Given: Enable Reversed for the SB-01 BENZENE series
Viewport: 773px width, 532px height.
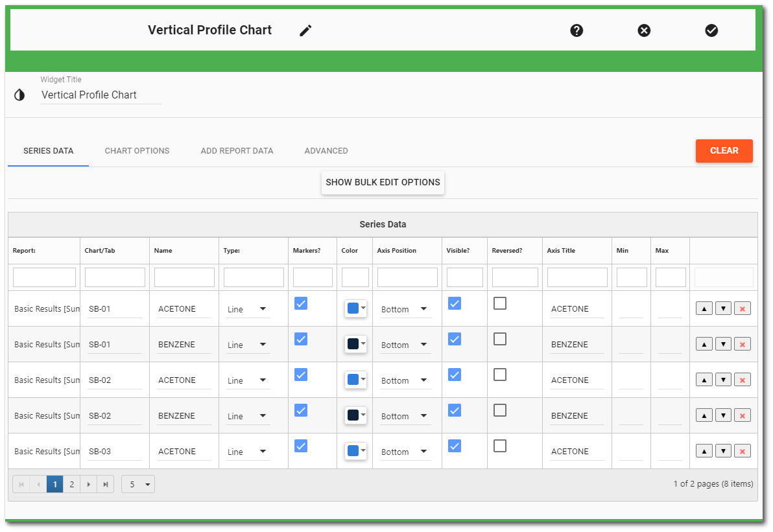Looking at the screenshot, I should [500, 339].
